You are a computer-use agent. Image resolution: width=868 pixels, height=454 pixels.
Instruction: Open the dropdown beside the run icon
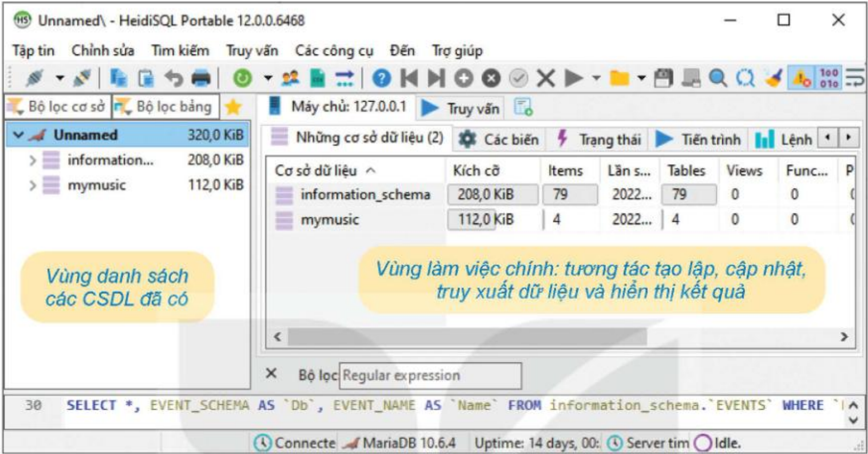point(596,78)
